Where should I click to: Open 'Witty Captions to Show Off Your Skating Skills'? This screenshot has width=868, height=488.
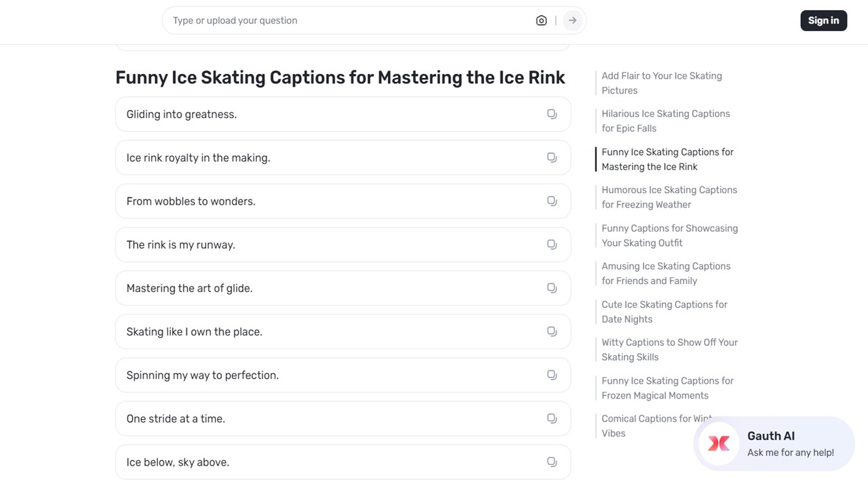click(669, 350)
